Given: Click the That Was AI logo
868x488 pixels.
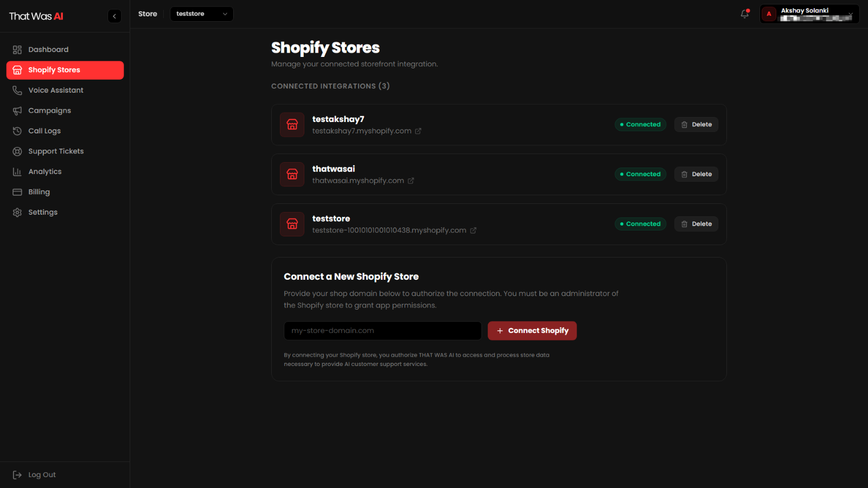Looking at the screenshot, I should click(36, 16).
